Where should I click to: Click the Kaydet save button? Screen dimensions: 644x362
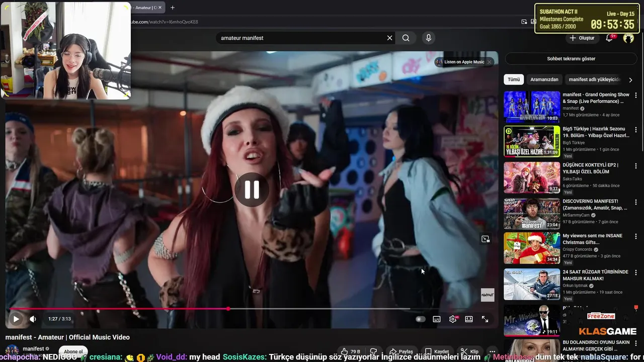pyautogui.click(x=437, y=351)
